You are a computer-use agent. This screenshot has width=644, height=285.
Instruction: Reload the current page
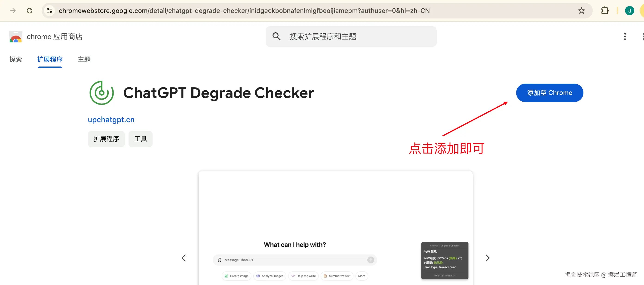30,10
